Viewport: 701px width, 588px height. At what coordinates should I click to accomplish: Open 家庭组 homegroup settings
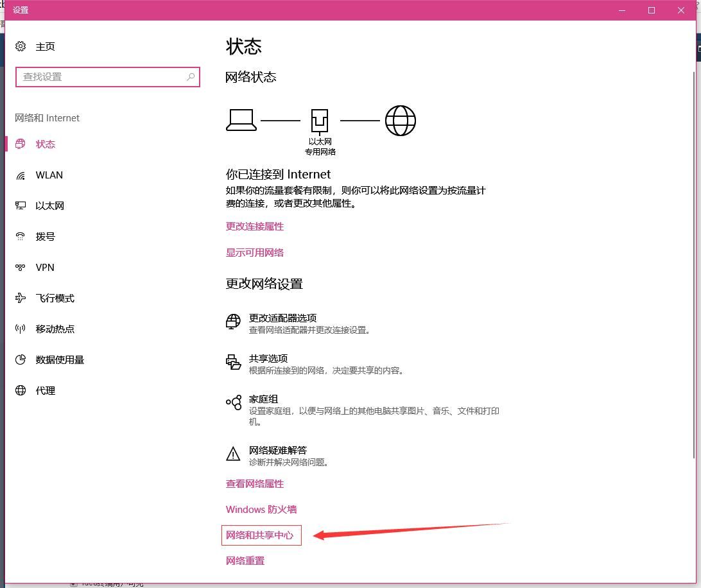263,399
